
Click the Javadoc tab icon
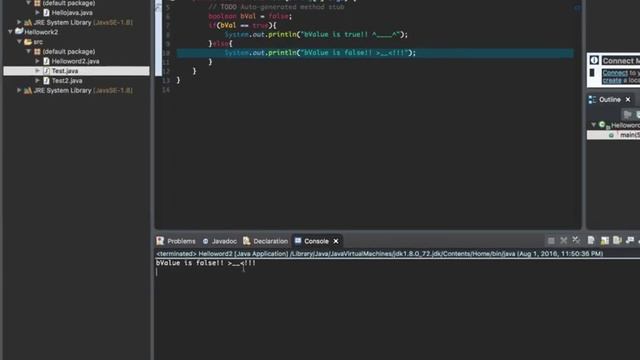click(x=205, y=241)
